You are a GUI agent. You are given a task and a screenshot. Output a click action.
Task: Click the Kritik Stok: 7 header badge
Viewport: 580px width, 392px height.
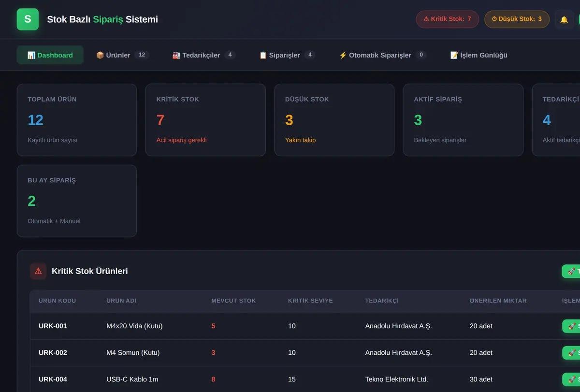click(447, 19)
